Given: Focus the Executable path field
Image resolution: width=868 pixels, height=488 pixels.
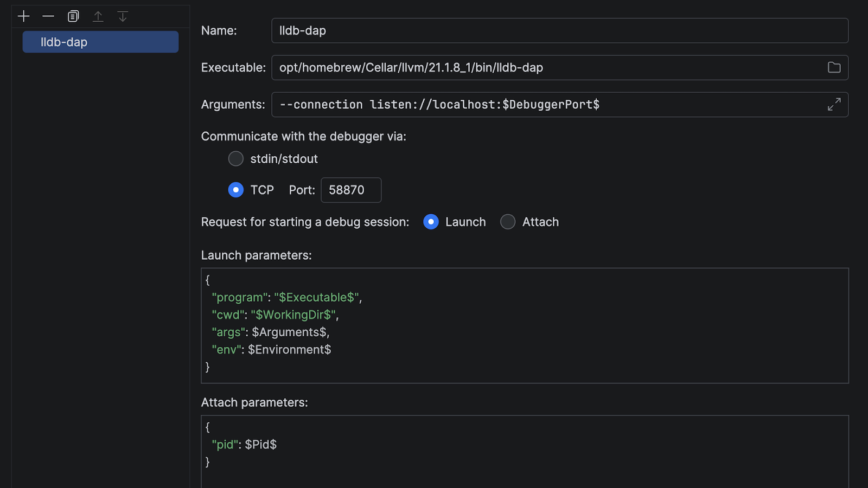Looking at the screenshot, I should tap(542, 67).
